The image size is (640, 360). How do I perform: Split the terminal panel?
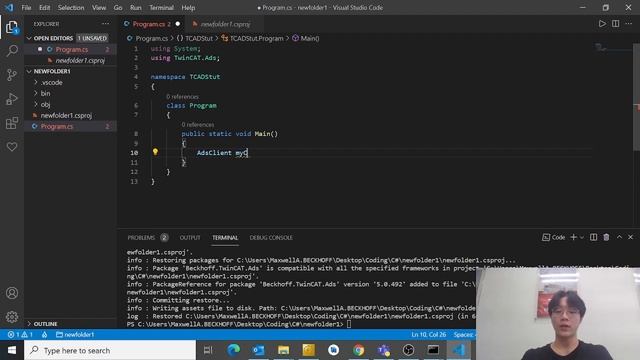[x=593, y=237]
